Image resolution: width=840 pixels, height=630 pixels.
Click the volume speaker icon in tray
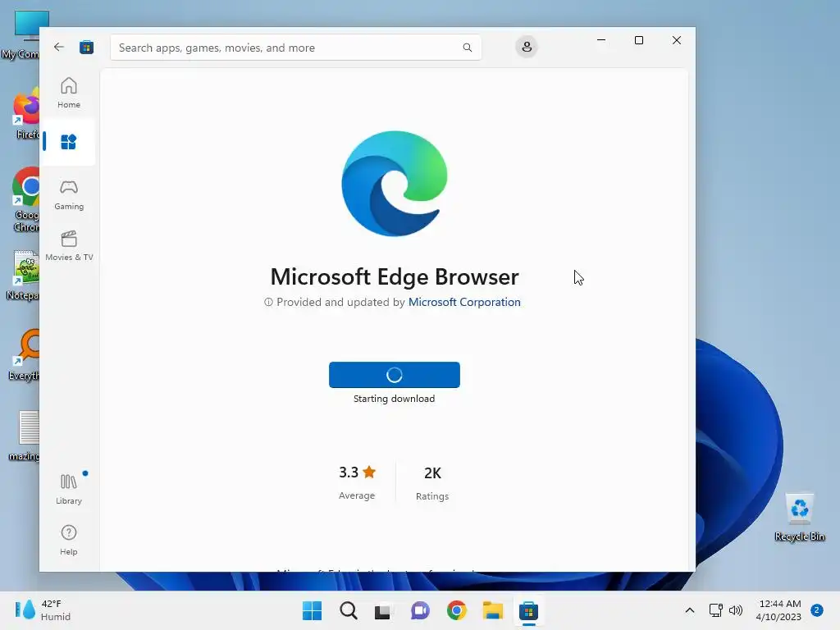tap(736, 610)
